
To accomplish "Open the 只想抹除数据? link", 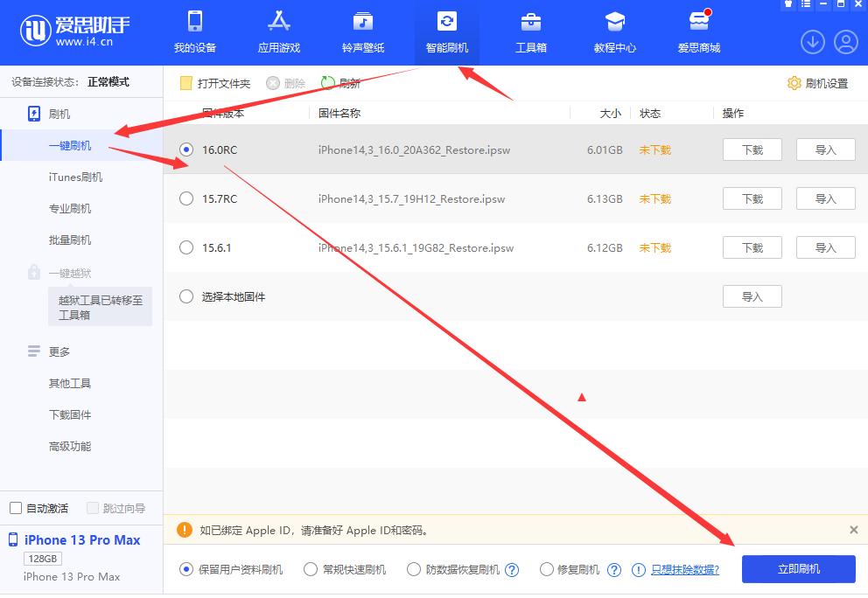I will click(684, 570).
